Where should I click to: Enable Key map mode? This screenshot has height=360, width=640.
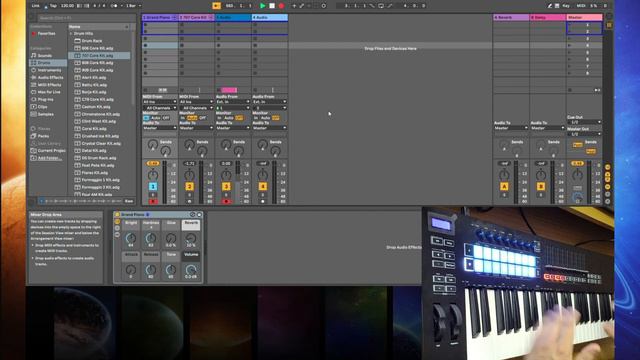pyautogui.click(x=566, y=6)
